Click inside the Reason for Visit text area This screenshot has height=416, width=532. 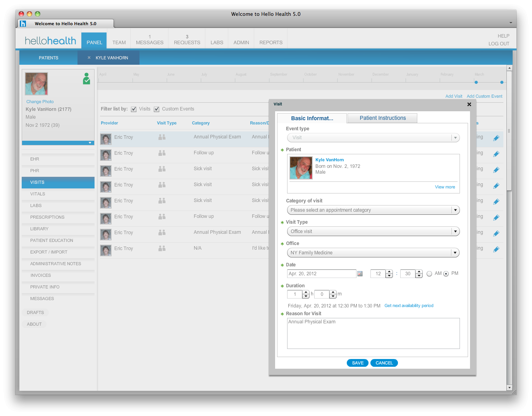coord(373,333)
